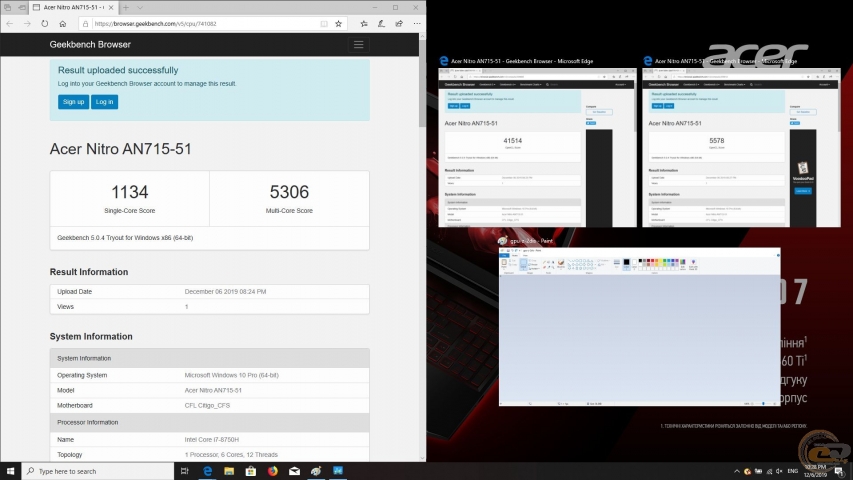This screenshot has height=480, width=853.
Task: Go to the Edge Home page
Action: [x=63, y=23]
